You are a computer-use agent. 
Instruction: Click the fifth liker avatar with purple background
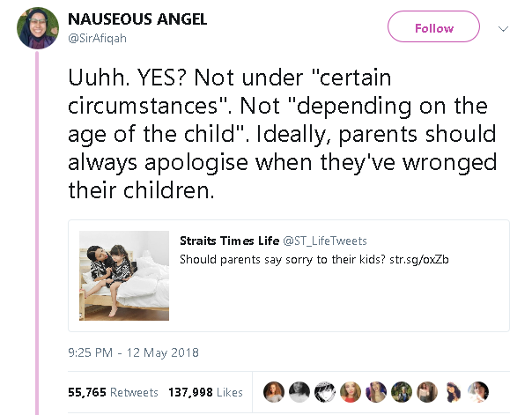376,391
